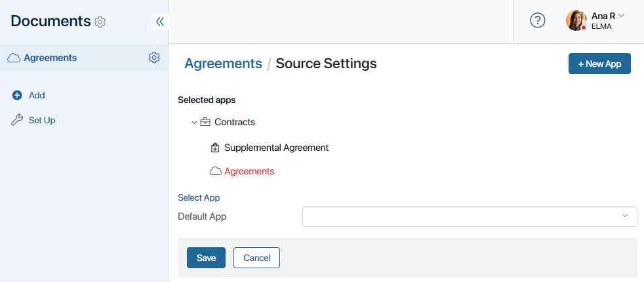The image size is (644, 282).
Task: Open Documents workspace settings gear
Action: click(100, 22)
